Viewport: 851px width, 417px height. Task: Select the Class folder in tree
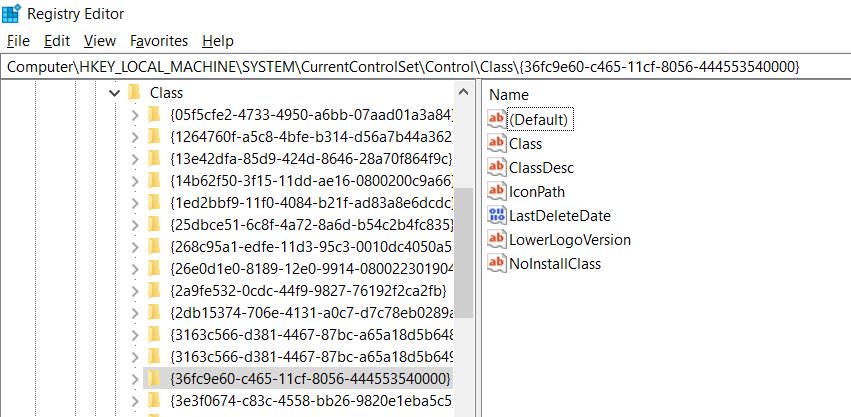[x=167, y=93]
